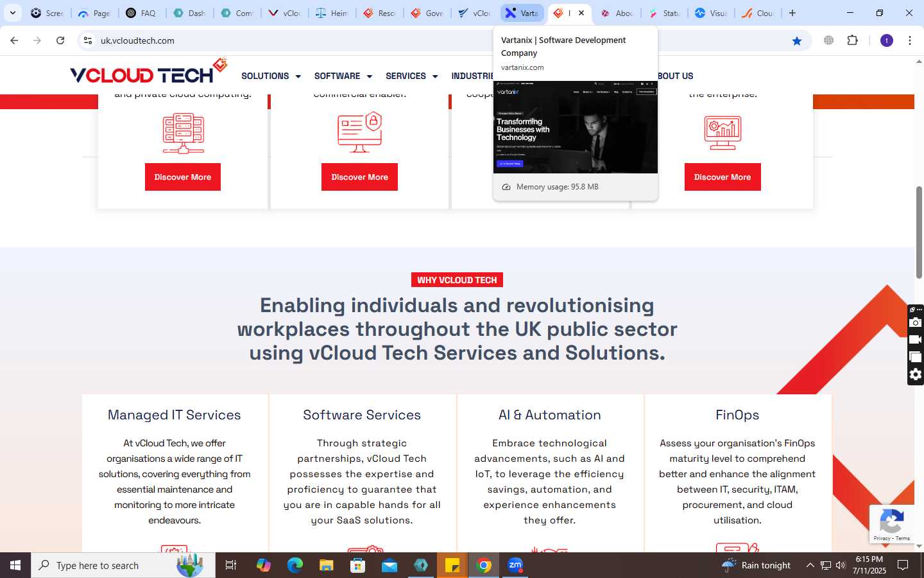This screenshot has width=924, height=578.
Task: Click the WHY VCLOUD TECH badge
Action: coord(457,280)
